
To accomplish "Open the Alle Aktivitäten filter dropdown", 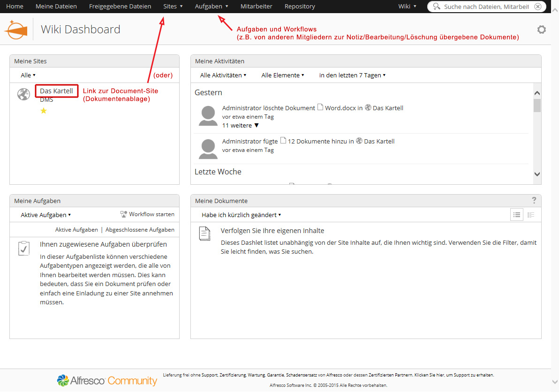I will tap(223, 75).
